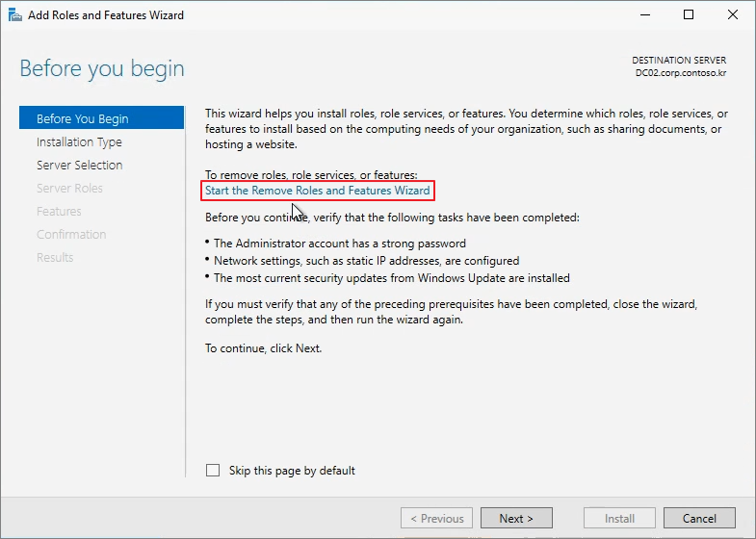Screen dimensions: 756x539
Task: Click 'To continue, click Next.' text
Action: (x=263, y=348)
